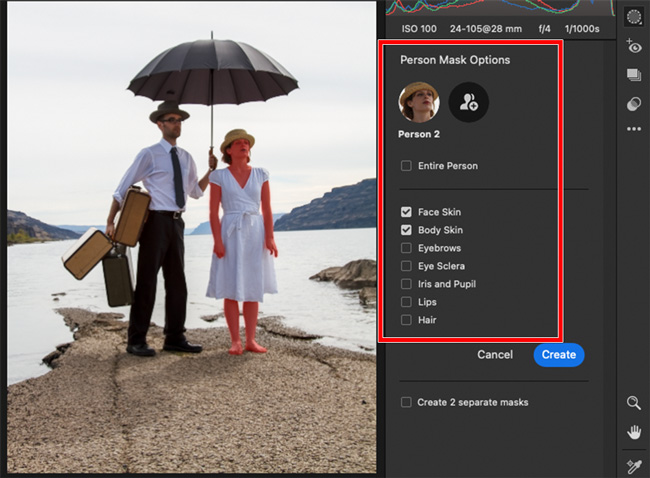This screenshot has width=650, height=478.
Task: Select the color sampler eyedropper tool
Action: pos(634,466)
